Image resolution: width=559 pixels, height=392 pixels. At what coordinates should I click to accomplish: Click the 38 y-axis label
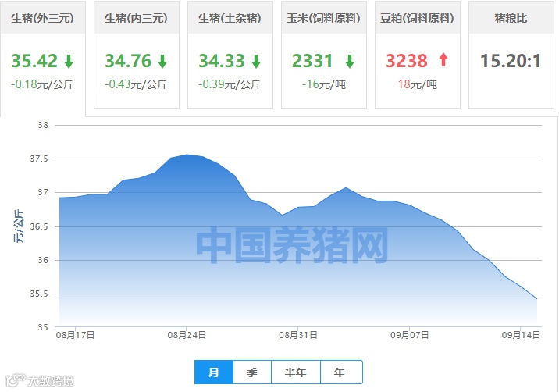pyautogui.click(x=43, y=125)
